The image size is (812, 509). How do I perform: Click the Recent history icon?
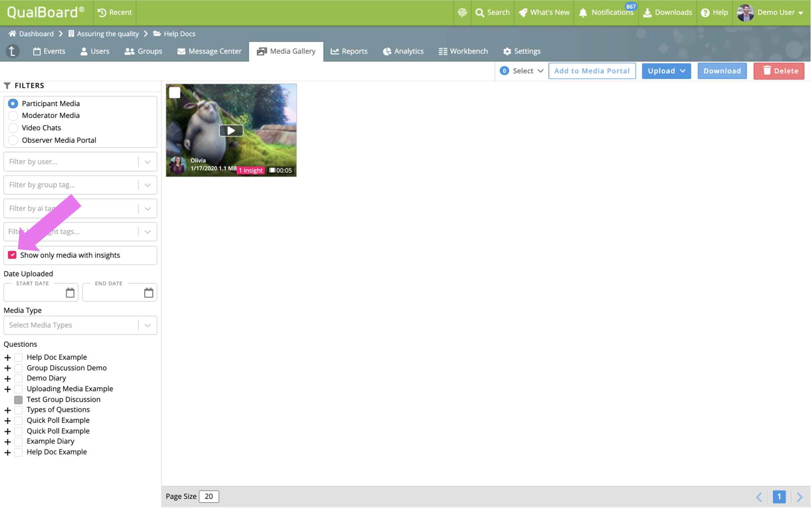click(x=102, y=12)
